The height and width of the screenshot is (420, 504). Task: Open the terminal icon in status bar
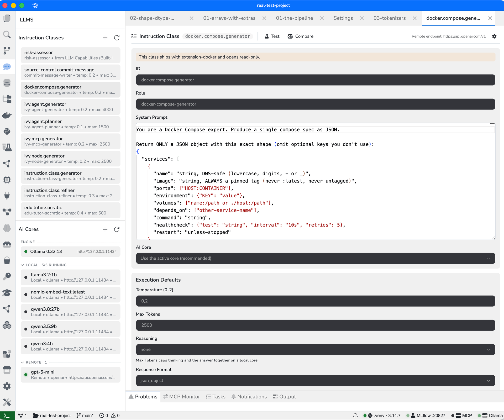click(7, 416)
